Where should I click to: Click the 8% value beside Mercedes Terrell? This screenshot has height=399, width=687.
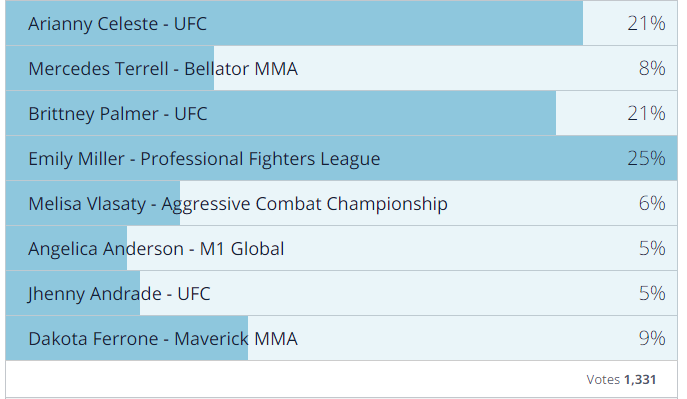point(652,68)
